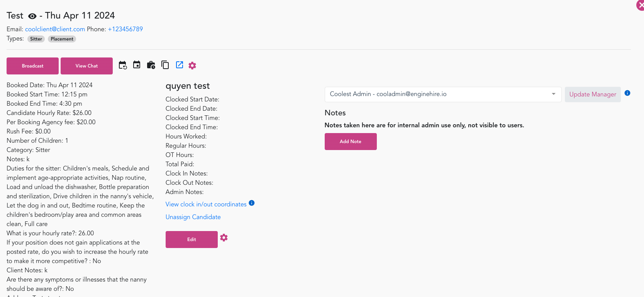The width and height of the screenshot is (644, 297).
Task: Click the client email link
Action: pos(55,29)
